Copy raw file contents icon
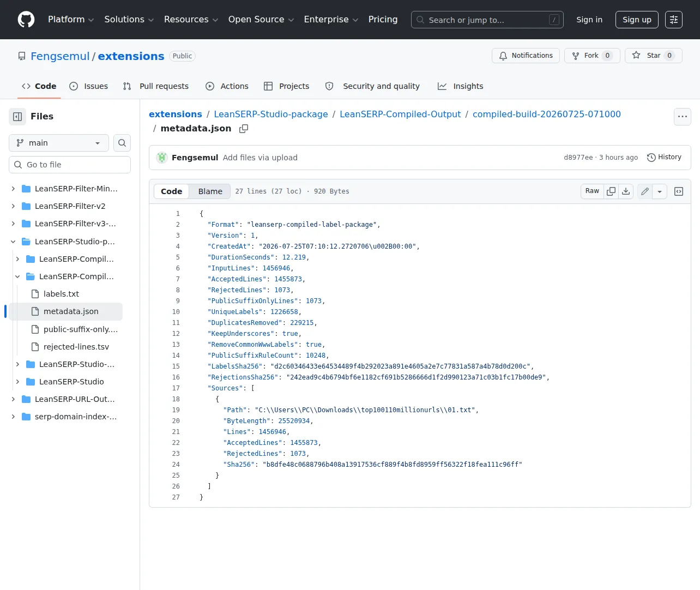Screen dimensions: 700x590 click(x=611, y=191)
